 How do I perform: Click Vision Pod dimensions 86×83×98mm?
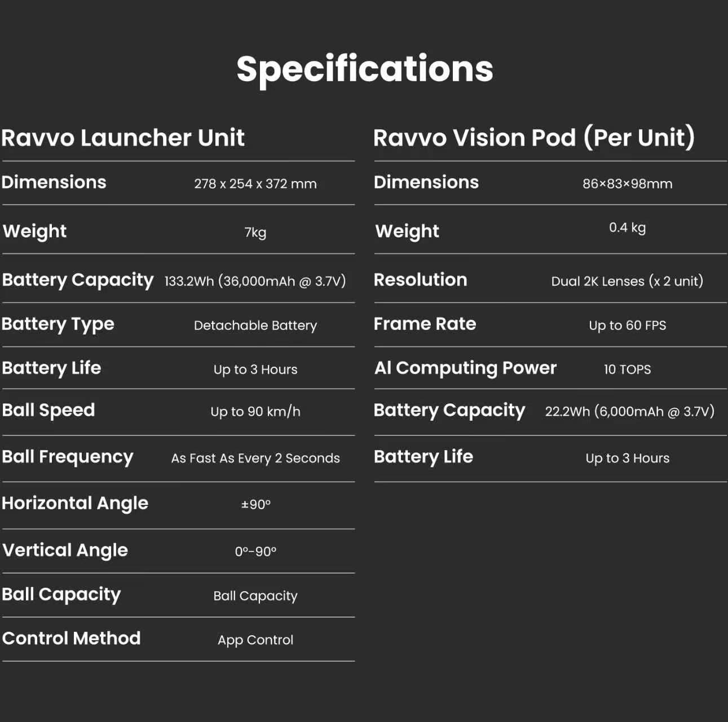coord(628,184)
